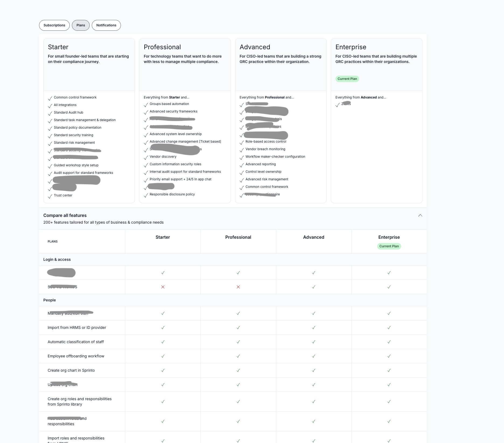Click Professional checkmark for Automatic classification of staff

(x=238, y=342)
